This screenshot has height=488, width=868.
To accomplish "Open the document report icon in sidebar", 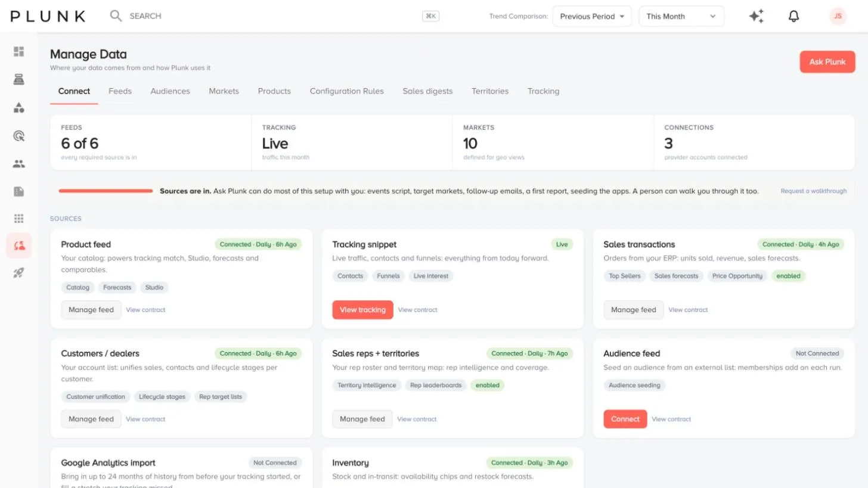I will pyautogui.click(x=18, y=191).
